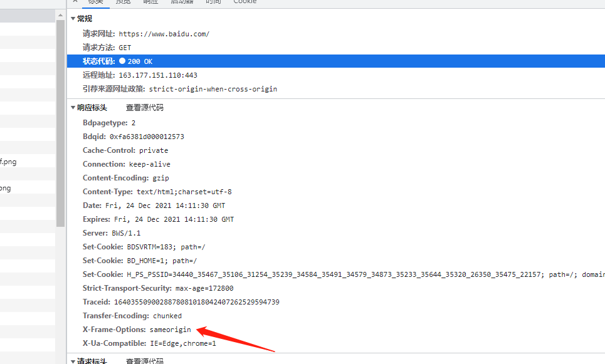Viewport: 605px width, 364px height.
Task: Switch to the 启动器 (Initiator) tab
Action: coord(182,3)
